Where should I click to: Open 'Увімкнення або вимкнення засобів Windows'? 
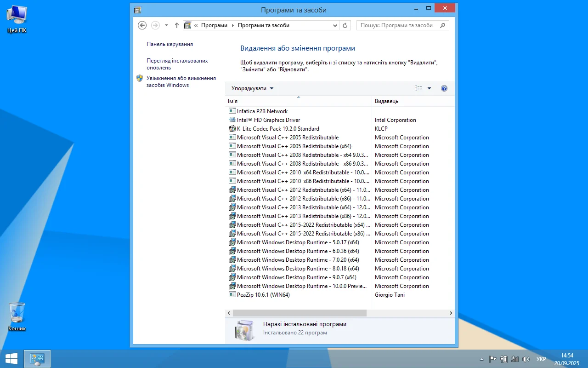pyautogui.click(x=181, y=81)
